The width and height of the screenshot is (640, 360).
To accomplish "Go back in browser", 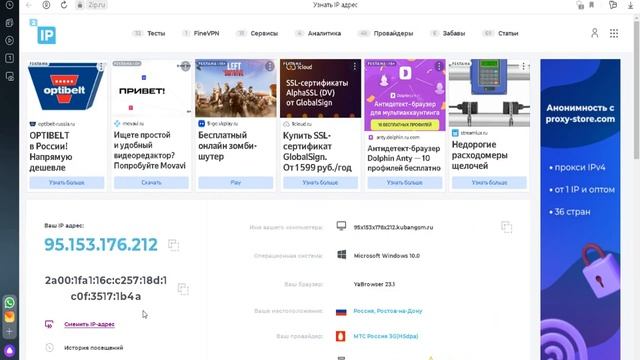I will point(29,5).
